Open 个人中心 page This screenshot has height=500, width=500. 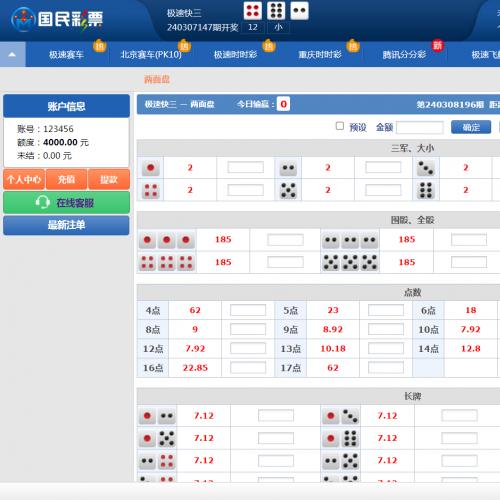pyautogui.click(x=24, y=179)
